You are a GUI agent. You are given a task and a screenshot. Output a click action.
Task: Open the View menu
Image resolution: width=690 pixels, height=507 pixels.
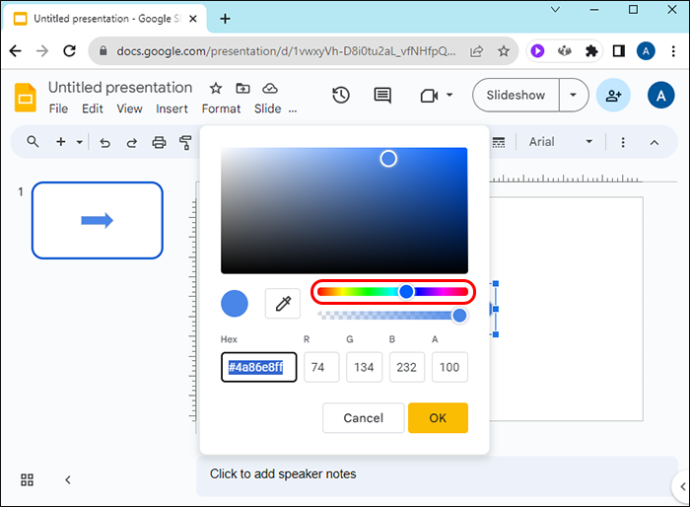pos(129,109)
